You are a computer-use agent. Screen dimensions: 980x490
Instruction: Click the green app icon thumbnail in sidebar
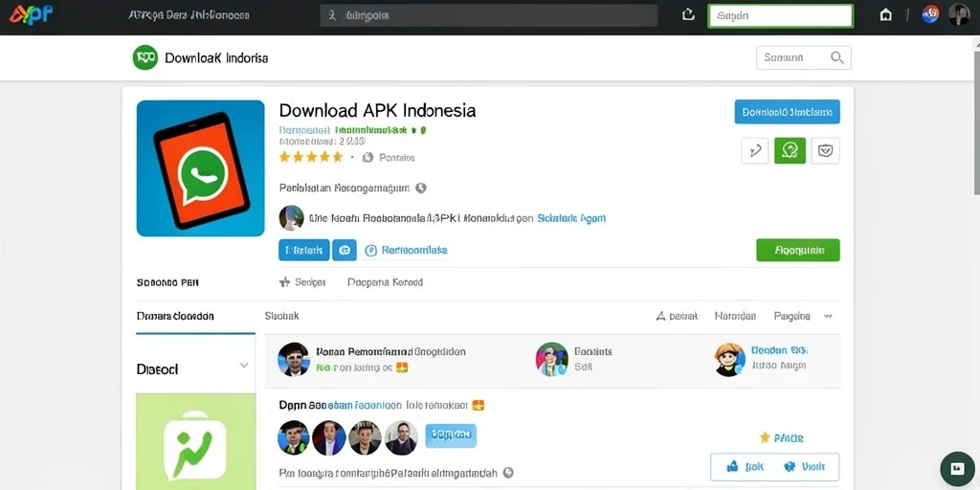point(195,442)
